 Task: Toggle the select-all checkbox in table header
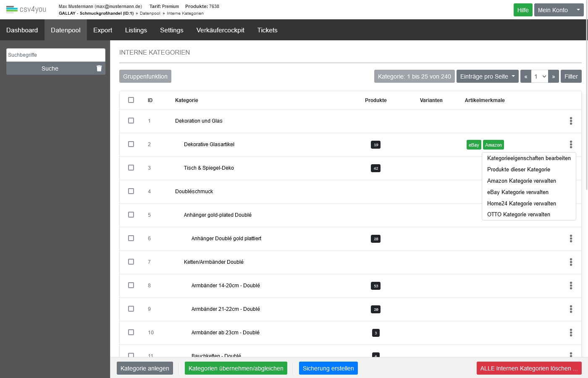tap(131, 100)
